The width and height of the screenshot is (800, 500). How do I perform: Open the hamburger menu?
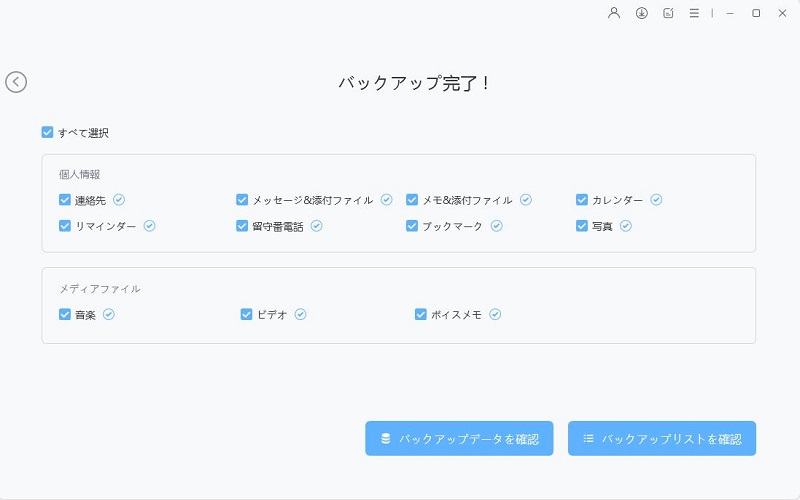694,13
